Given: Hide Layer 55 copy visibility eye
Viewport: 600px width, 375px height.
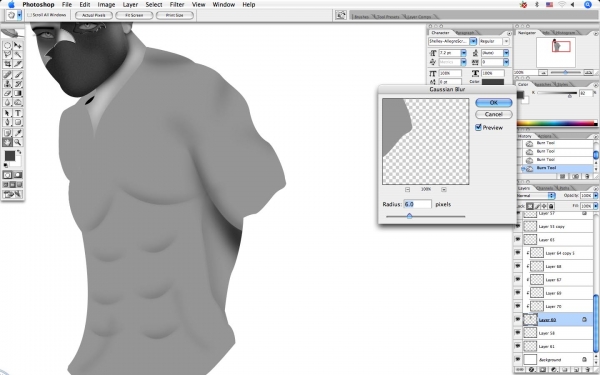Looking at the screenshot, I should pos(518,226).
